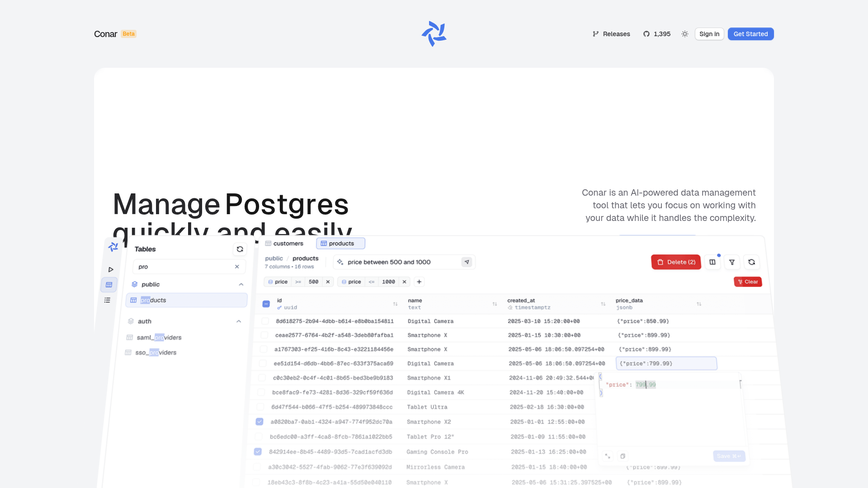Screen dimensions: 868x488
Task: Click the table icon beside saml_providers
Action: pos(130,338)
